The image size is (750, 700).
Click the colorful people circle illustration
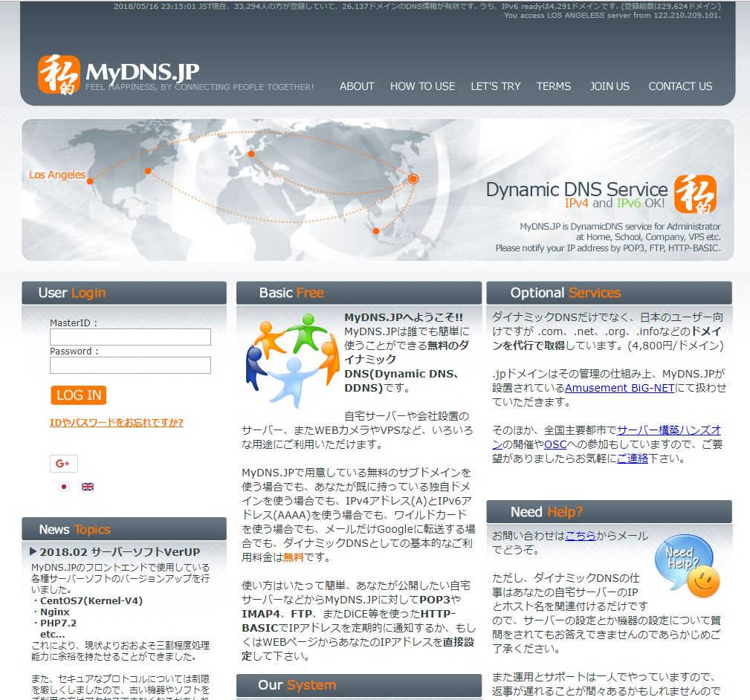pos(292,360)
